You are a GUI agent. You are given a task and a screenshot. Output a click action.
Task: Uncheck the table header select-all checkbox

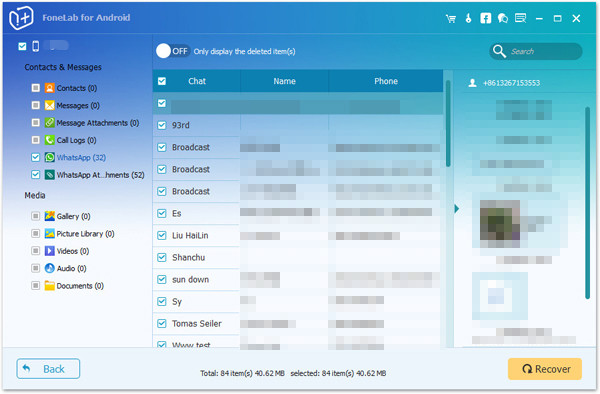click(162, 81)
